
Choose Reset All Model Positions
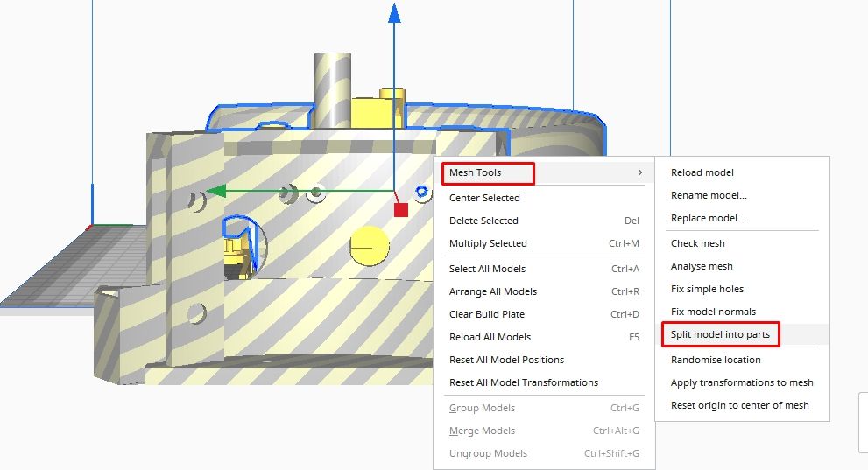(544, 360)
